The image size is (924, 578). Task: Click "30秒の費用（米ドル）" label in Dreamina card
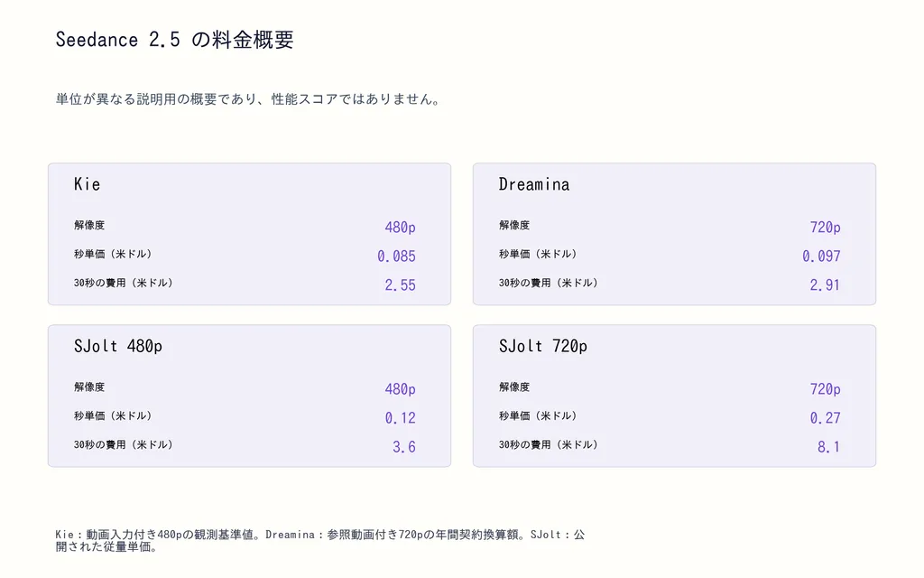click(x=549, y=283)
